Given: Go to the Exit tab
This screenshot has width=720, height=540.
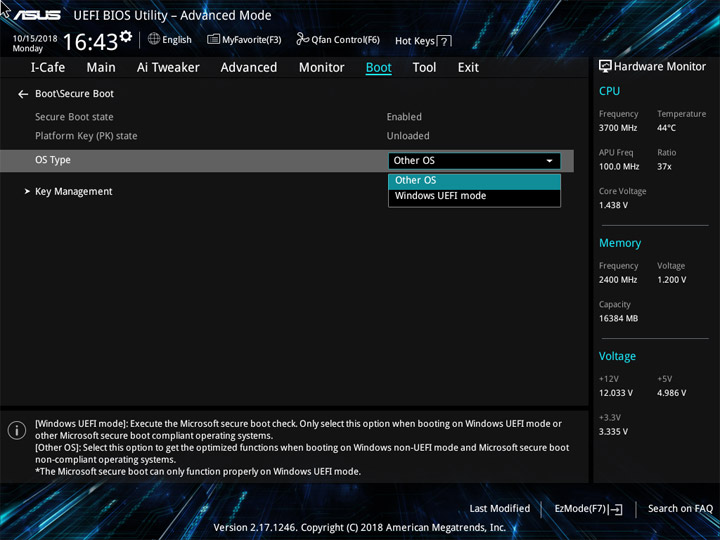Looking at the screenshot, I should [468, 68].
